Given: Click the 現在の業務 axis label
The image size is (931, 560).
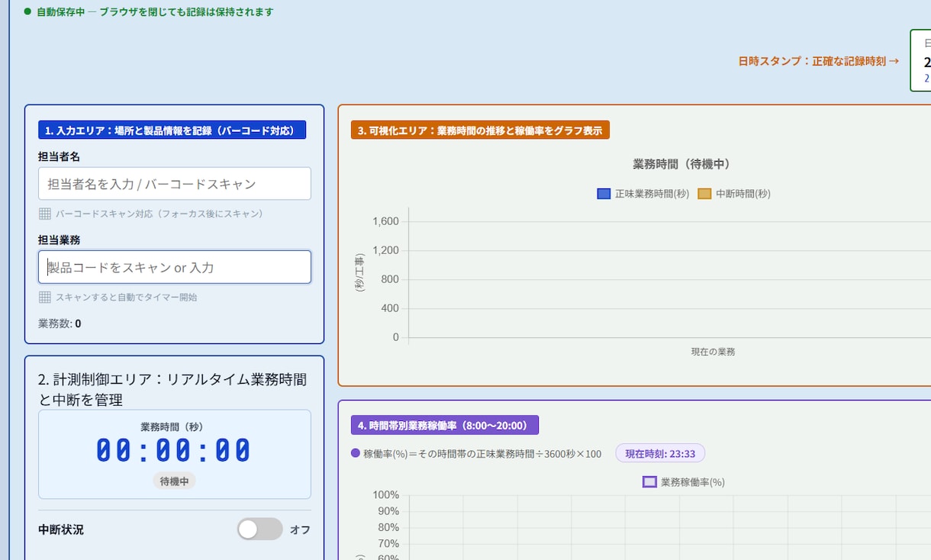Looking at the screenshot, I should (713, 352).
